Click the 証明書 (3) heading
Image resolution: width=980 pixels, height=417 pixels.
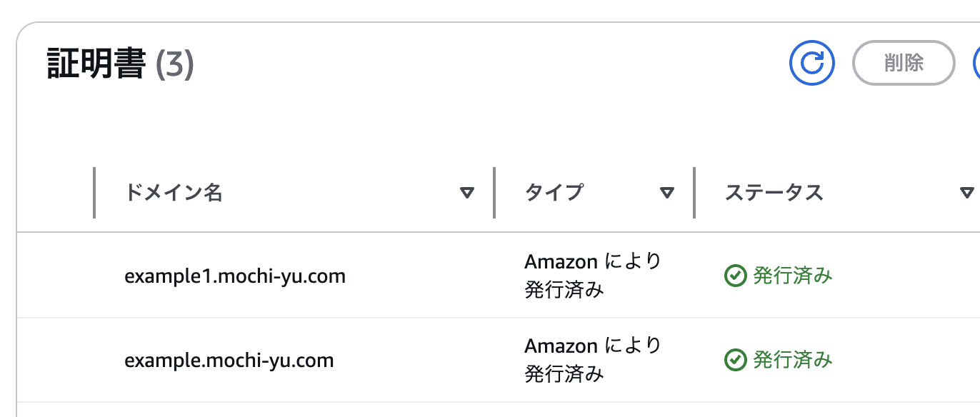coord(119,63)
